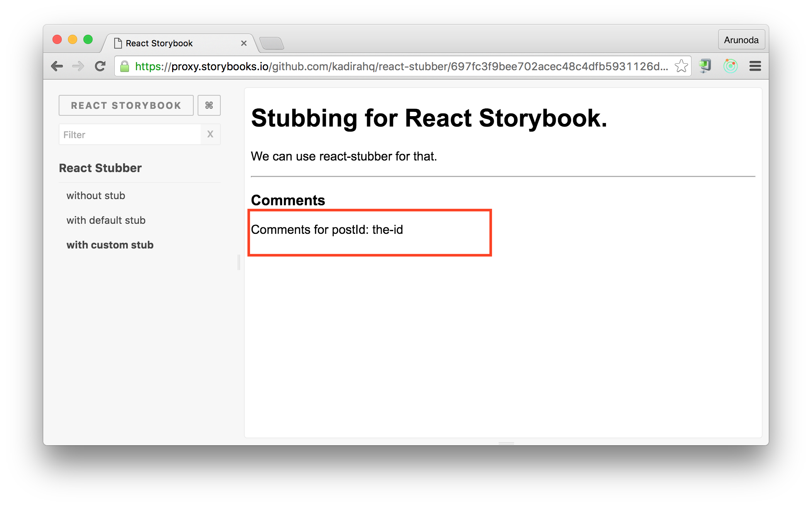Select the 'without stub' story
This screenshot has height=507, width=812.
point(96,196)
